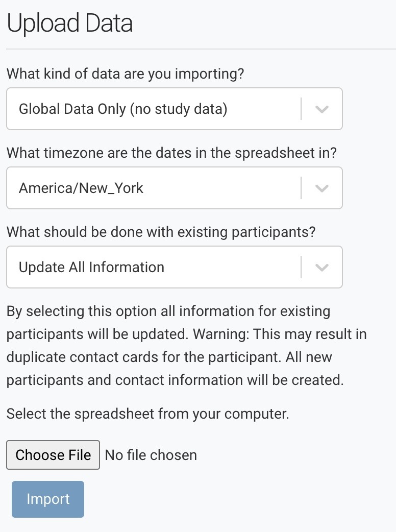Click the 'What should be done with existing participants?' label
The width and height of the screenshot is (396, 532).
point(161,232)
